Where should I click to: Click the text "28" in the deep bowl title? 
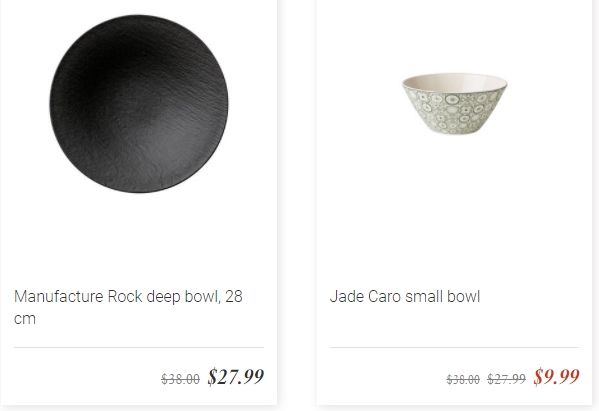pos(234,296)
